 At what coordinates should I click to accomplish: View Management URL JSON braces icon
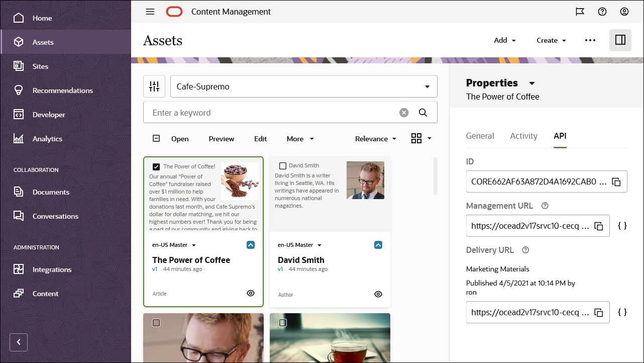pyautogui.click(x=622, y=226)
